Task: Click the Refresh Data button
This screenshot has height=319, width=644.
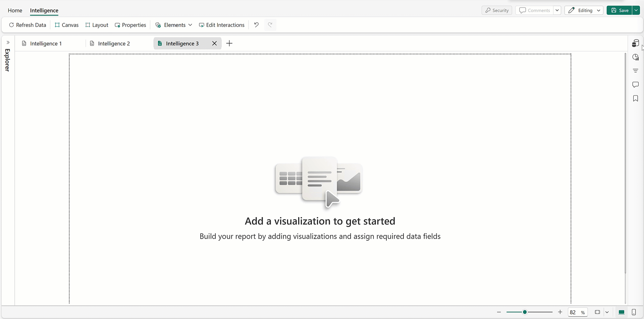Action: (28, 25)
